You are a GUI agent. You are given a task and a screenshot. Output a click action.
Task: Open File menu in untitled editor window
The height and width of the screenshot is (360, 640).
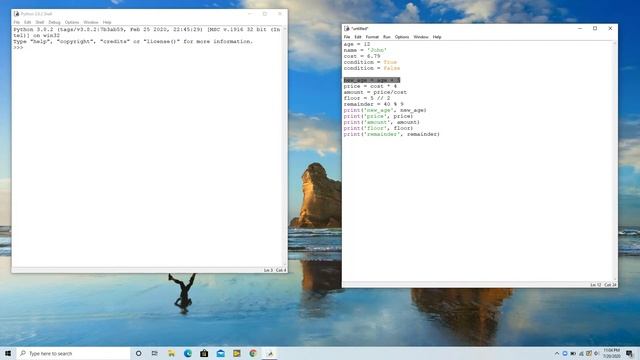347,37
